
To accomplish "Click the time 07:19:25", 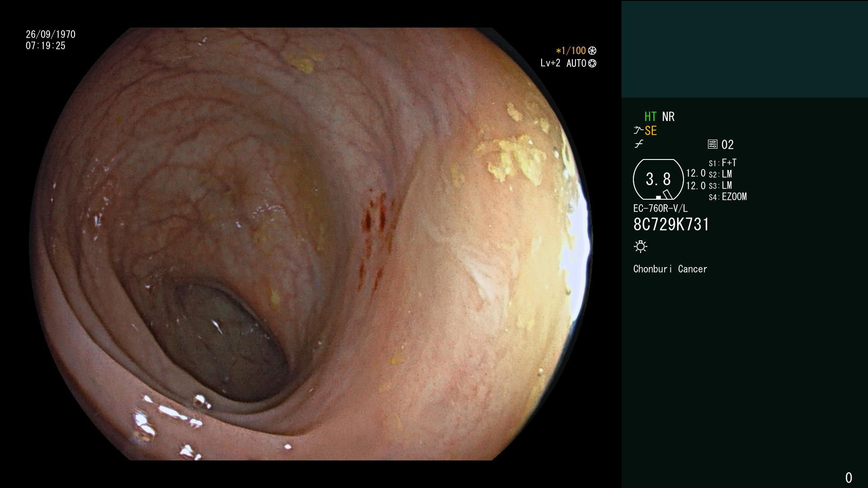I will 46,46.
